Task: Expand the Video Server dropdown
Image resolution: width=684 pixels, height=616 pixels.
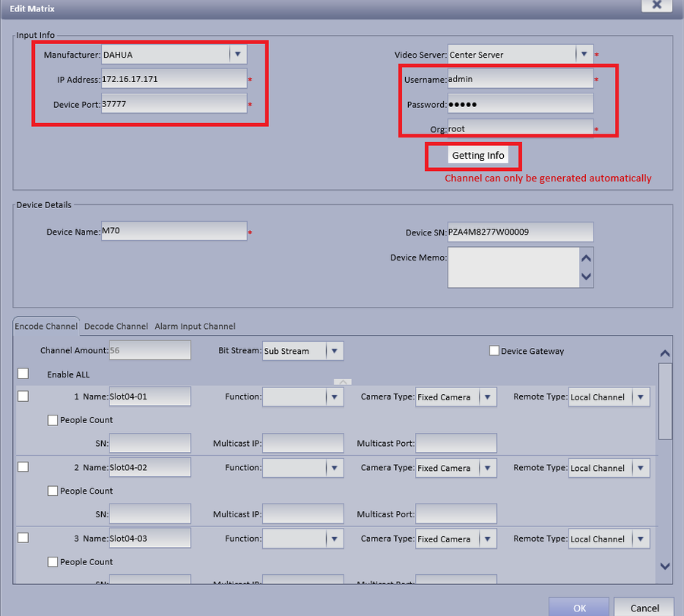Action: click(x=584, y=55)
